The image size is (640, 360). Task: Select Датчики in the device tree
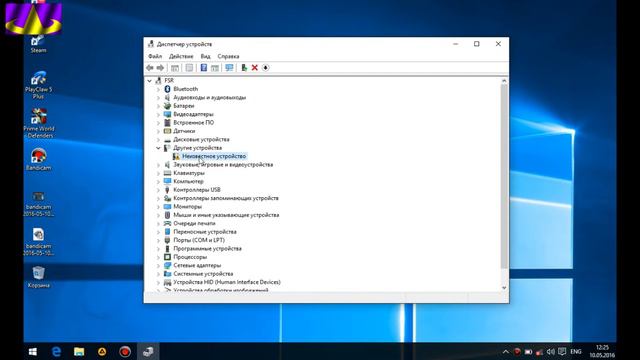click(184, 131)
